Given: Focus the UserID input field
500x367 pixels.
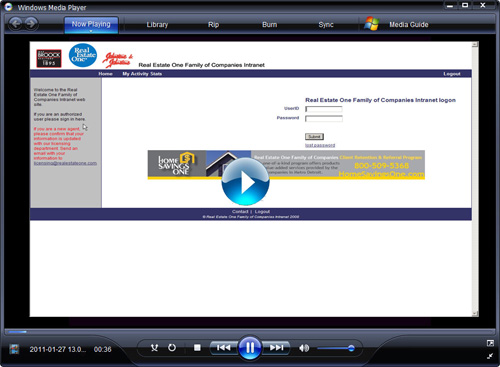Looking at the screenshot, I should pyautogui.click(x=324, y=109).
